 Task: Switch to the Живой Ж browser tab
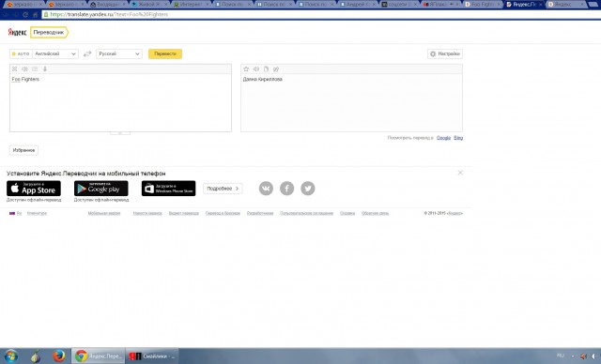(x=148, y=5)
